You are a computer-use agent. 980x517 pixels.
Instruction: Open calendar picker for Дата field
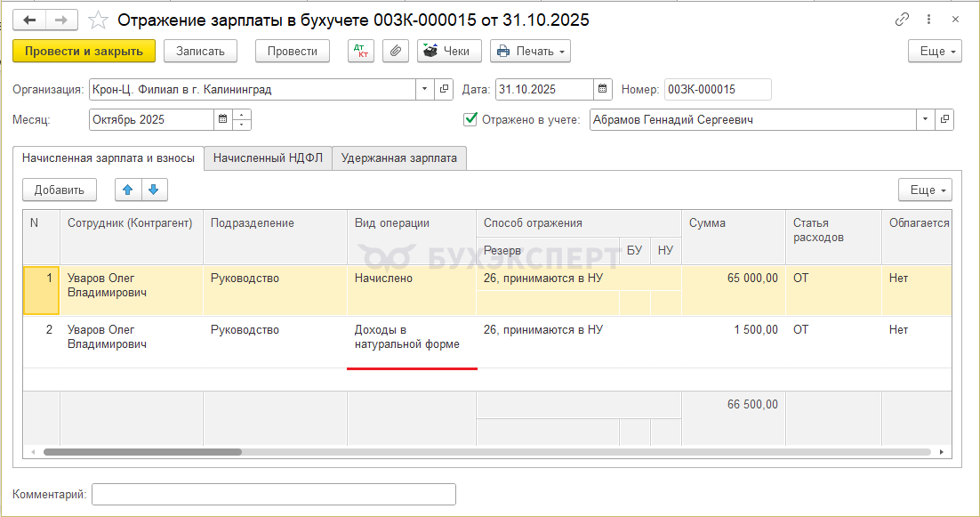click(603, 89)
